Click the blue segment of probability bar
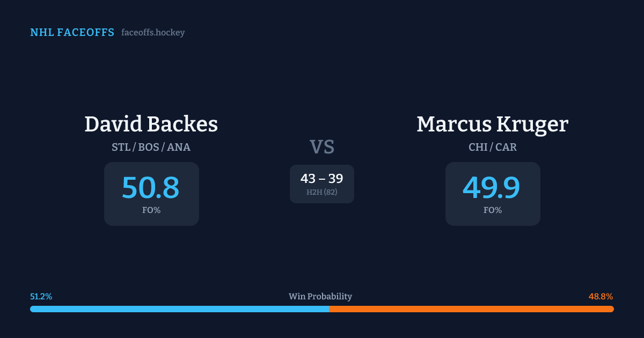The height and width of the screenshot is (338, 644). pyautogui.click(x=179, y=309)
